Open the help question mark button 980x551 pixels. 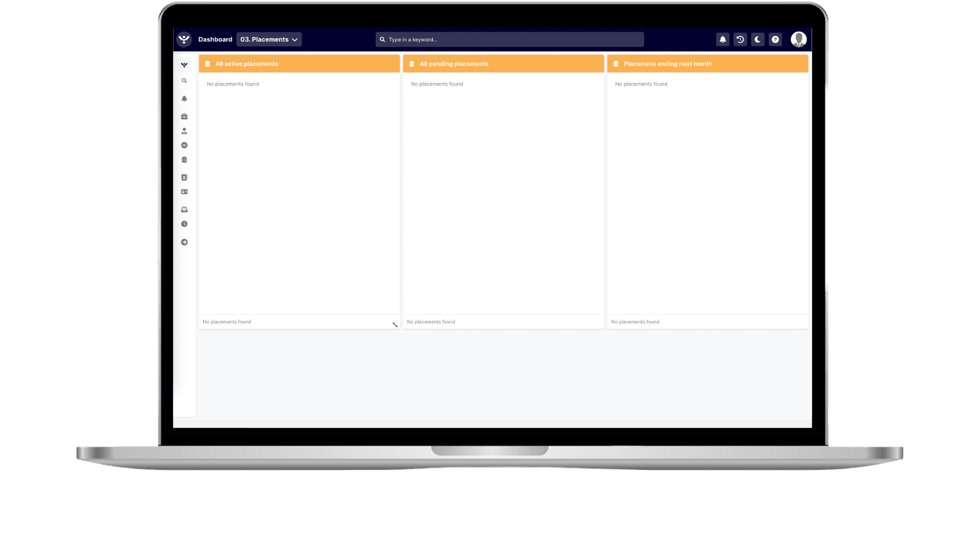[x=775, y=39]
